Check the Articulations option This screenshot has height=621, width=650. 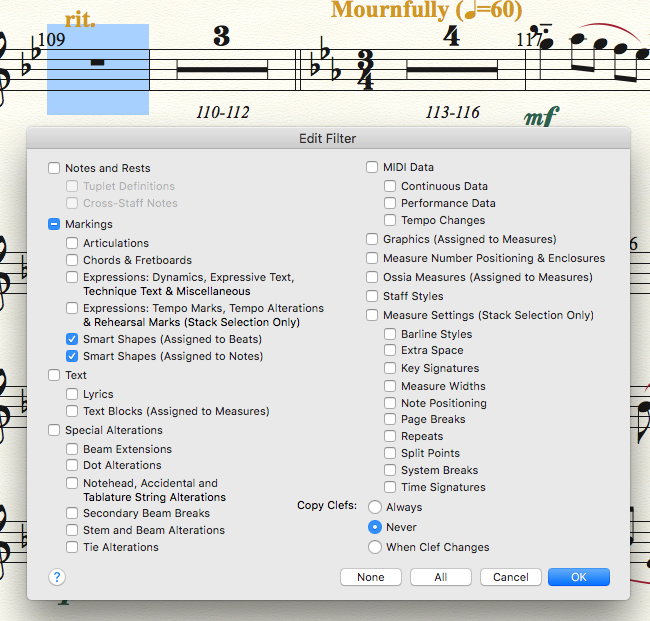(72, 243)
